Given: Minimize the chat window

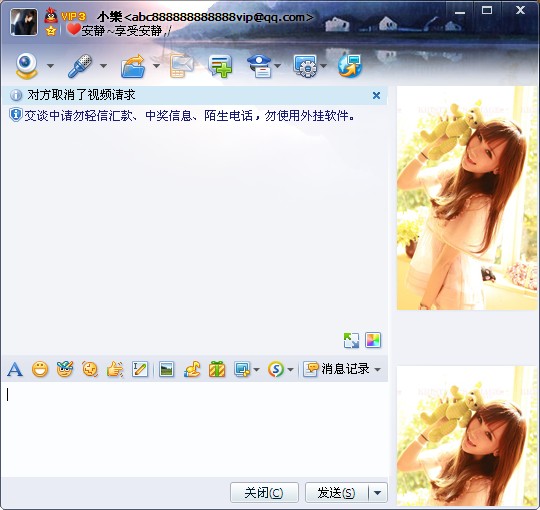Looking at the screenshot, I should (x=460, y=12).
